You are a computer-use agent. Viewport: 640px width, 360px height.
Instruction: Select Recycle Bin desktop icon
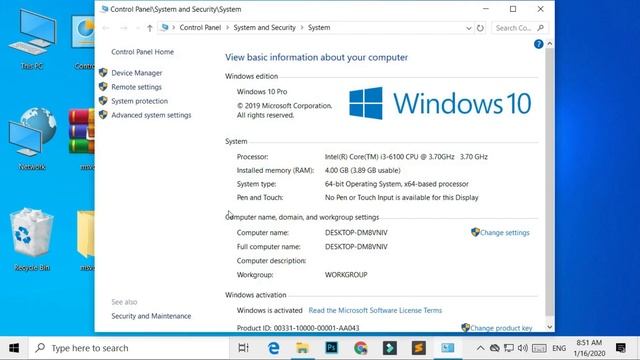32,240
